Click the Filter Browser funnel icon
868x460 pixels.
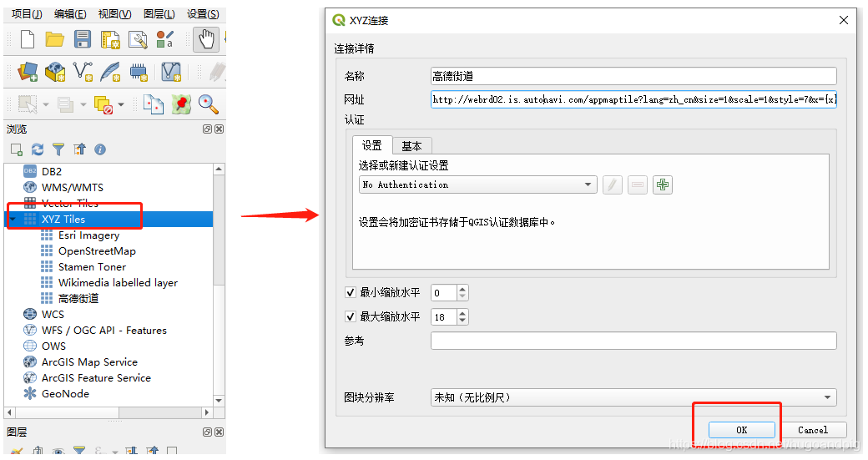(58, 149)
